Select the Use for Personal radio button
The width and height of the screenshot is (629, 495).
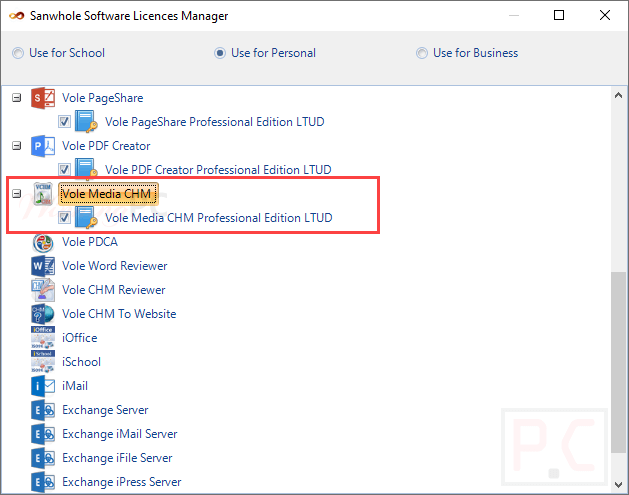[220, 53]
